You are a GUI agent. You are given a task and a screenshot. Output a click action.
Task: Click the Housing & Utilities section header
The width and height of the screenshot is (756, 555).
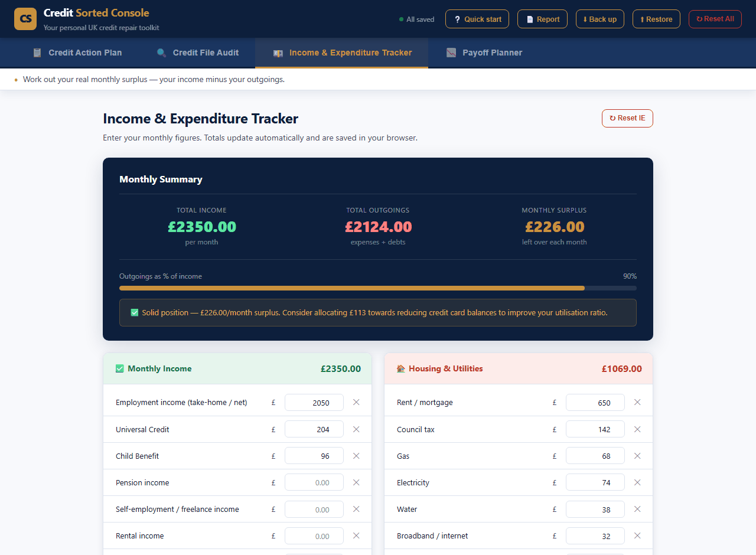[x=519, y=368]
